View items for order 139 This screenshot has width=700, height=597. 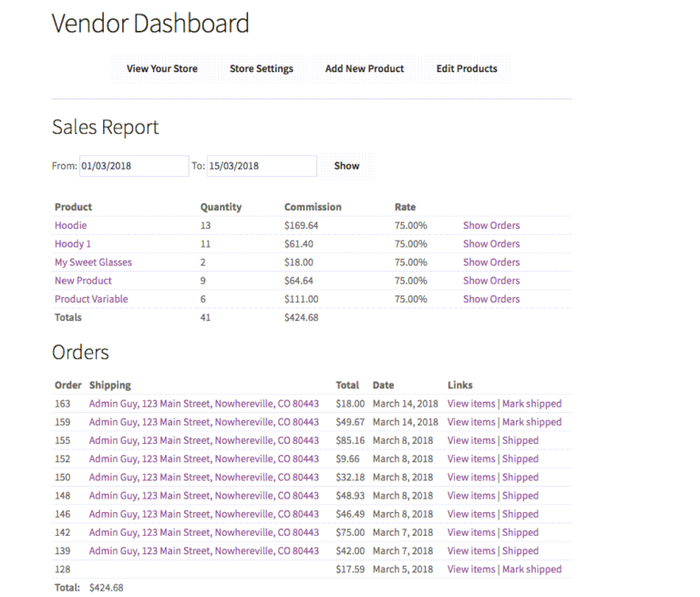(x=471, y=551)
